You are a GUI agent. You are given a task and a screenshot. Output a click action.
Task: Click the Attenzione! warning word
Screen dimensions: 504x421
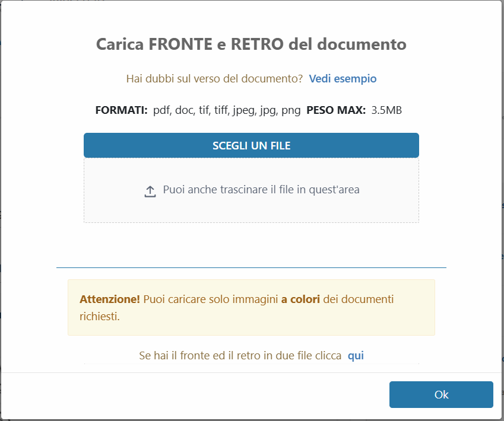click(x=110, y=299)
